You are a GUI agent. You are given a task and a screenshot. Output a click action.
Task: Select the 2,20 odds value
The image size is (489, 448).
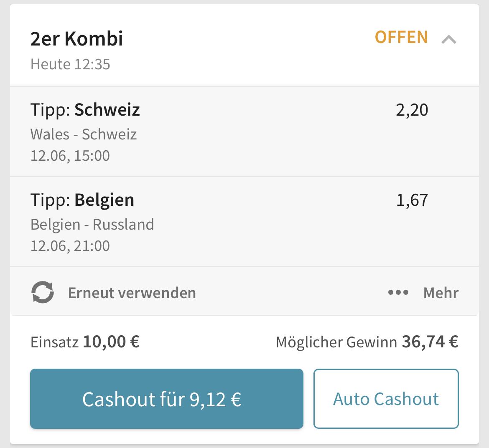pyautogui.click(x=412, y=110)
